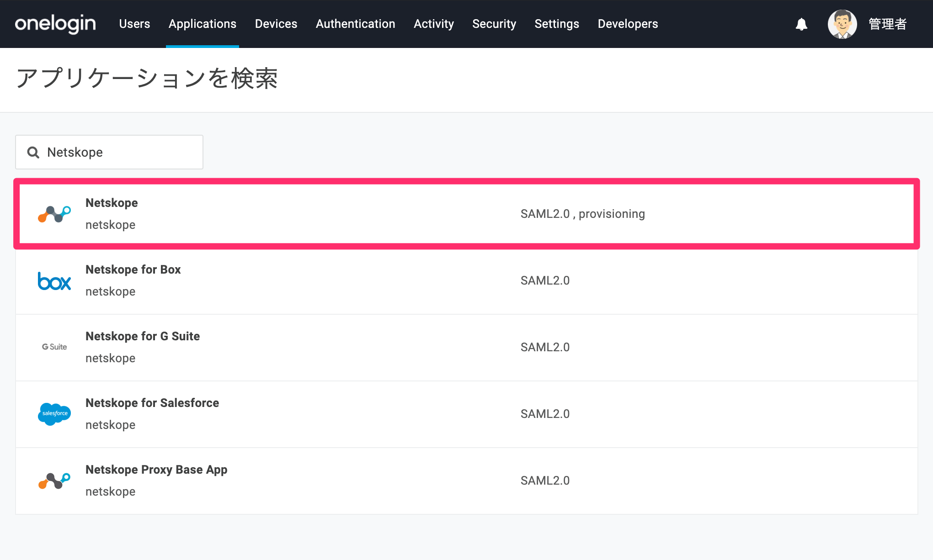Click SAML2.0 in Netskope for Salesforce row
Screen dimensions: 933x560
(x=545, y=414)
